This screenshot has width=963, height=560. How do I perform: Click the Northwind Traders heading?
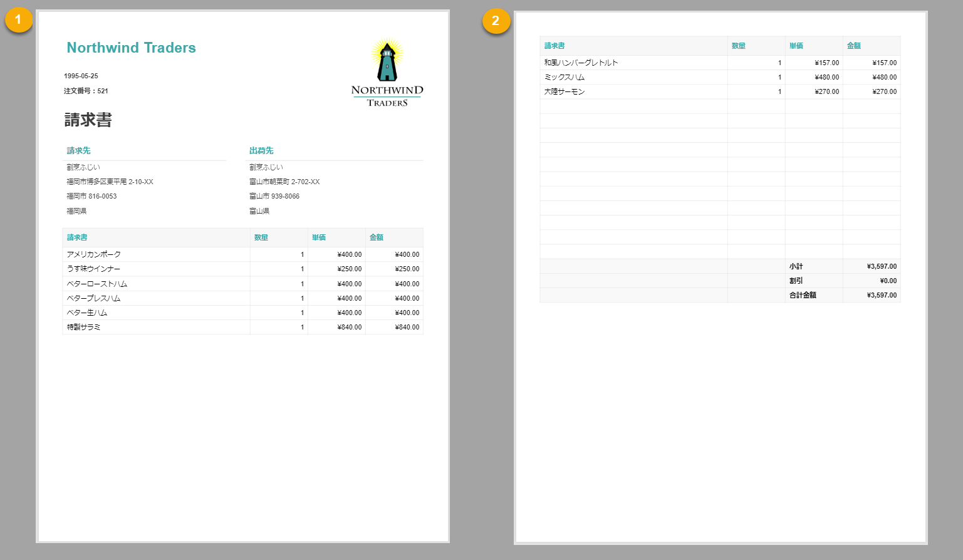pyautogui.click(x=131, y=48)
